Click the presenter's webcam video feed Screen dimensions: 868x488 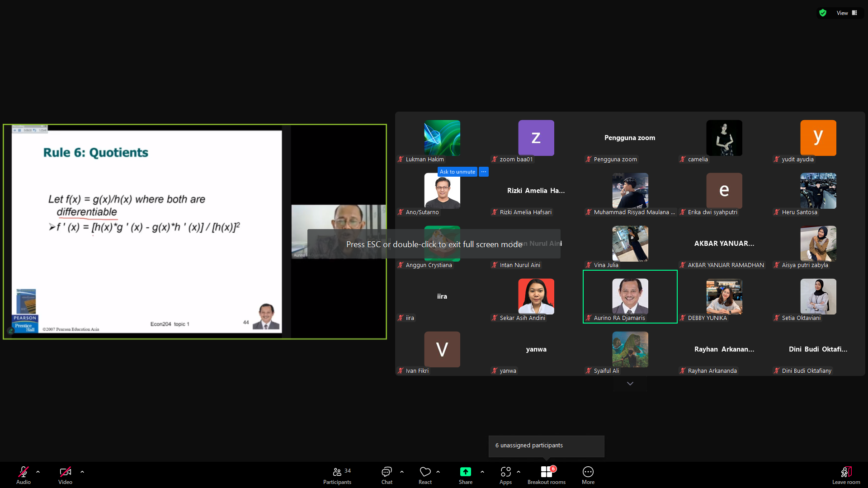point(339,232)
